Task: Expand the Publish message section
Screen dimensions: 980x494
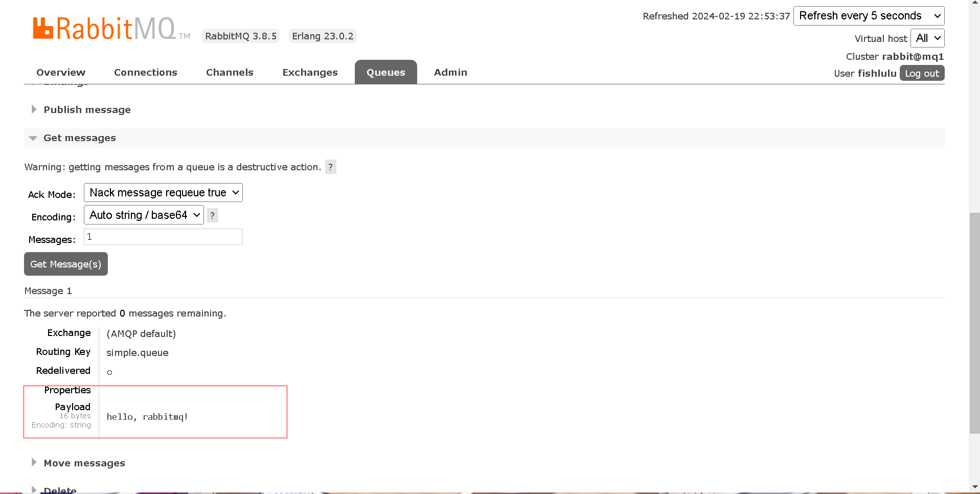Action: pos(87,110)
